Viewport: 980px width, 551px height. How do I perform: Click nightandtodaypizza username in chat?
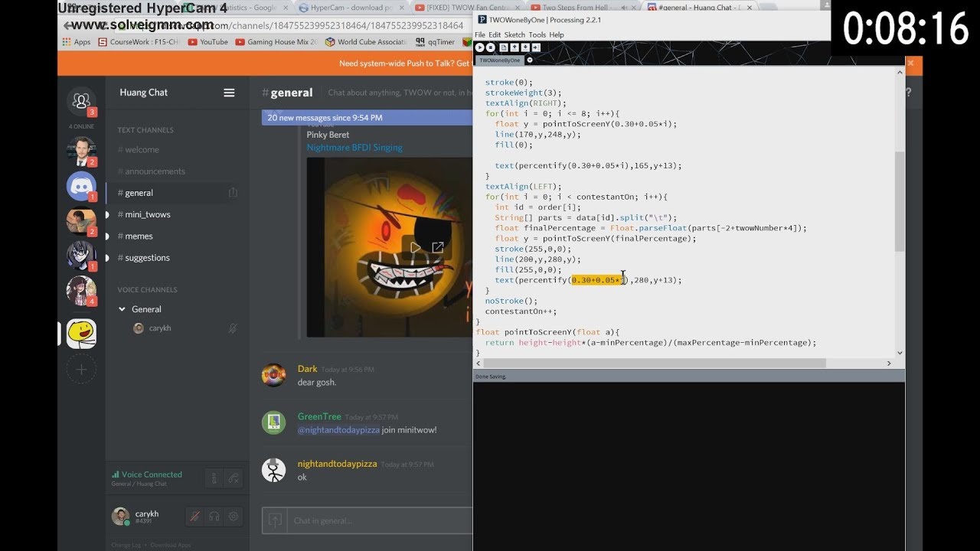coord(337,464)
